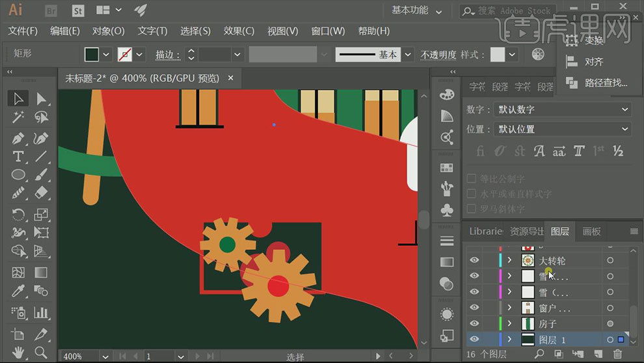Click the 样式 graphic style swatch
644x363 pixels.
click(x=498, y=54)
